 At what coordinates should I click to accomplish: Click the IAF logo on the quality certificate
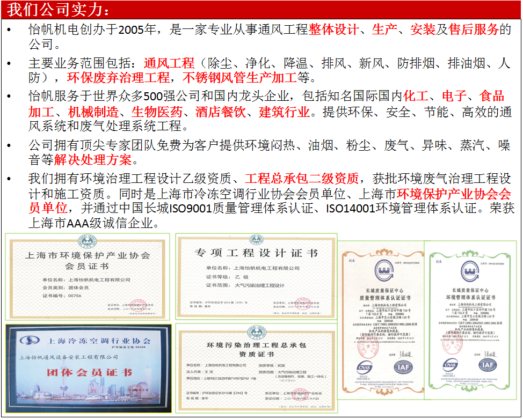click(403, 367)
